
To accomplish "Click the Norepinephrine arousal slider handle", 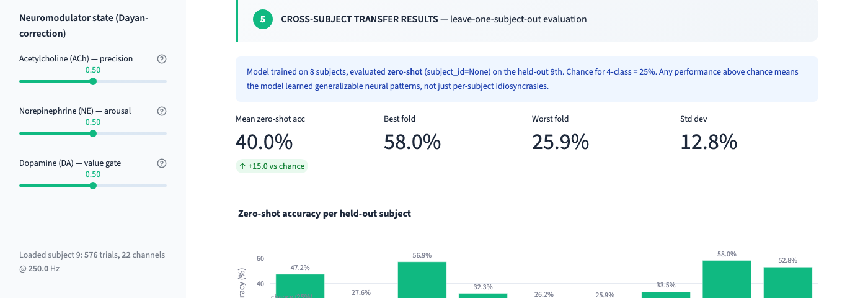I will (x=93, y=133).
